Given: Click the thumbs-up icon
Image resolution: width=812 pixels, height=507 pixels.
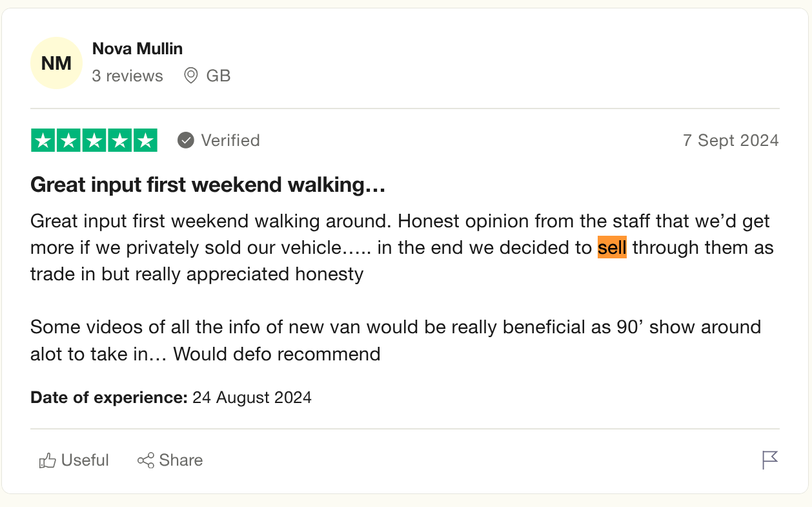Looking at the screenshot, I should (48, 460).
